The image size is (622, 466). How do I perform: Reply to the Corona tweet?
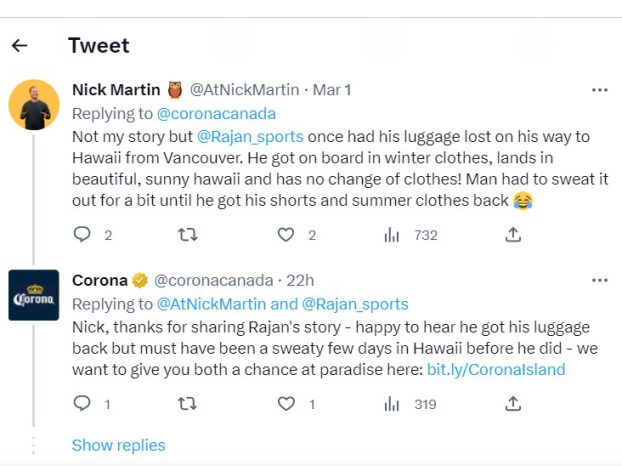[83, 404]
